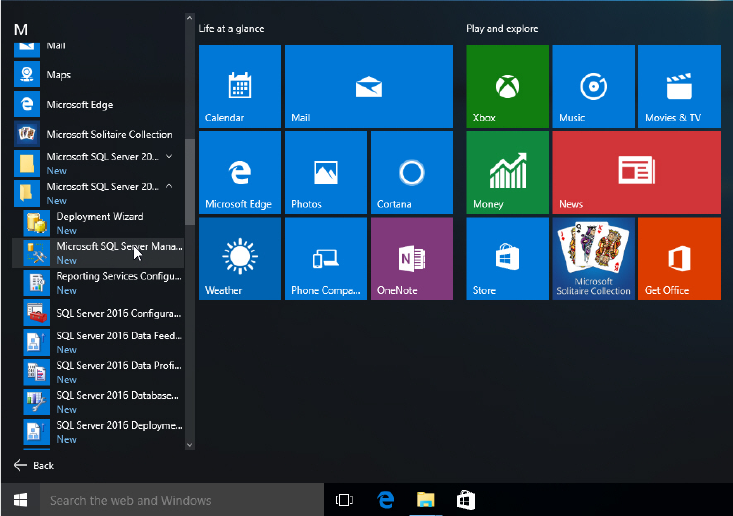Launch the OneNote tile
733x516 pixels.
411,258
